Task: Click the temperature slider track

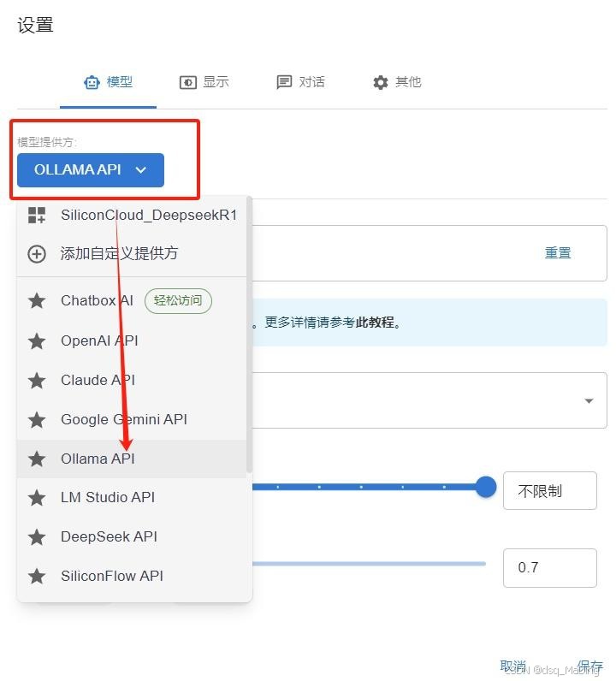Action: click(x=369, y=564)
